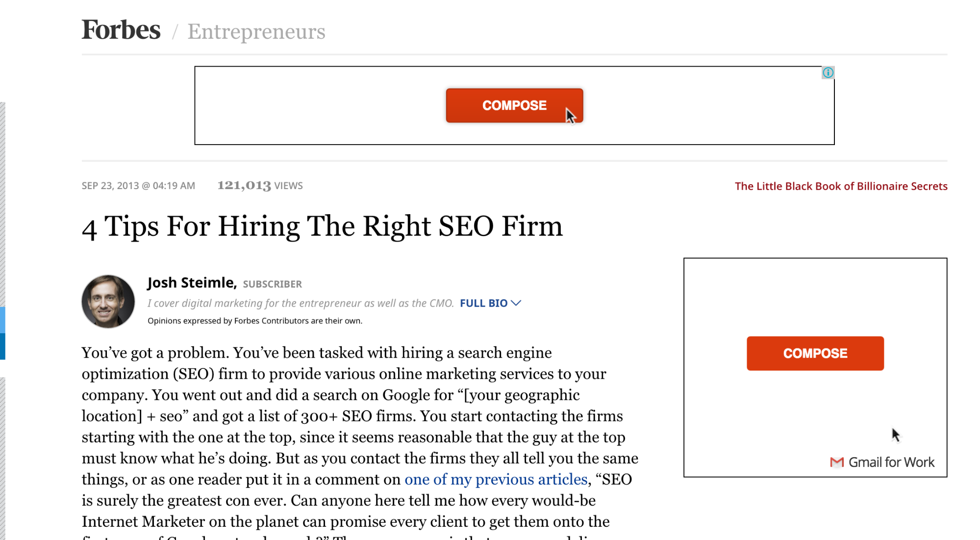
Task: Click the 121,013 views counter
Action: (x=260, y=186)
